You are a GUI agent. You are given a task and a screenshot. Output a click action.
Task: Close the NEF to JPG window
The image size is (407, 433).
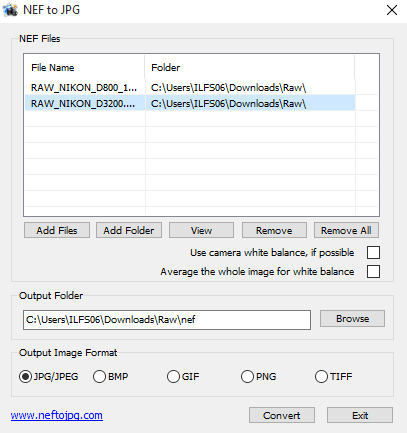[x=392, y=10]
